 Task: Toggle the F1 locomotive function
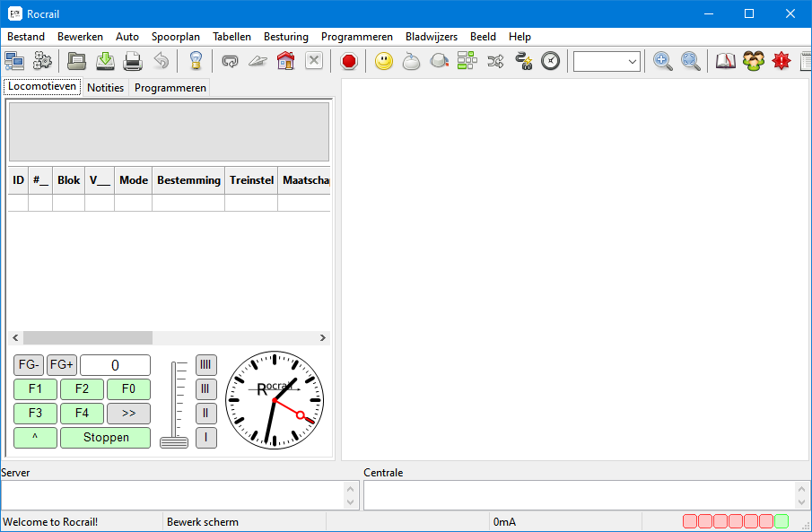tap(36, 389)
